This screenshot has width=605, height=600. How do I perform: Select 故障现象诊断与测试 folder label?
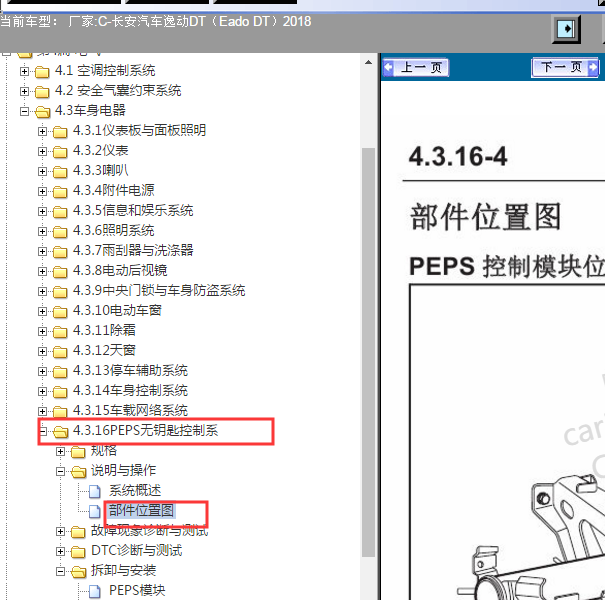pyautogui.click(x=150, y=531)
